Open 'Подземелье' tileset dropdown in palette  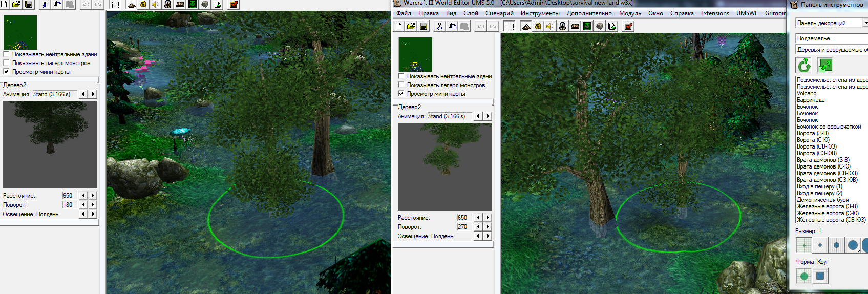(x=832, y=38)
